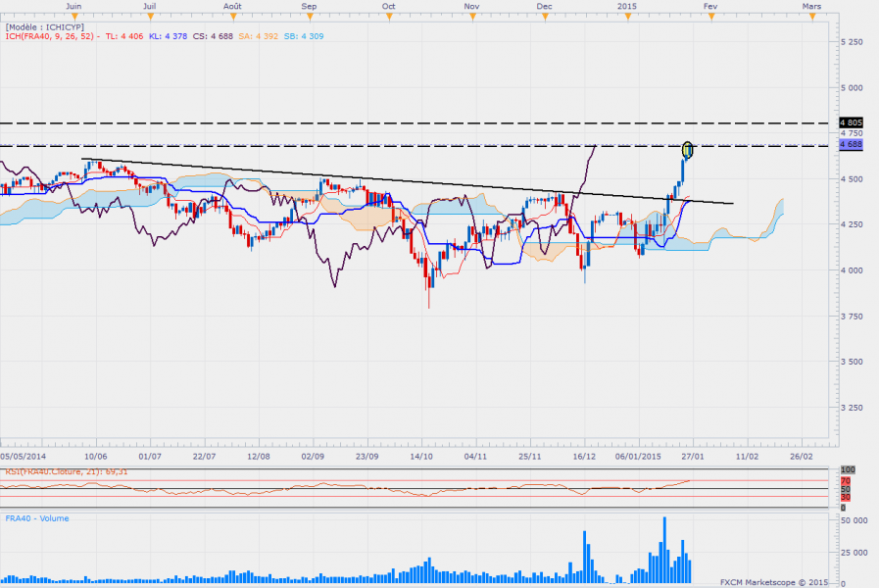Click the 25/11 date label
Screen dimensions: 879x588
[530, 457]
